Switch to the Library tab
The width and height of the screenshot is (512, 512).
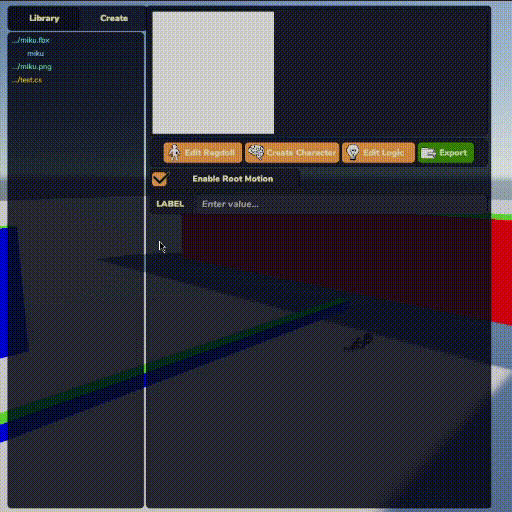click(x=44, y=18)
